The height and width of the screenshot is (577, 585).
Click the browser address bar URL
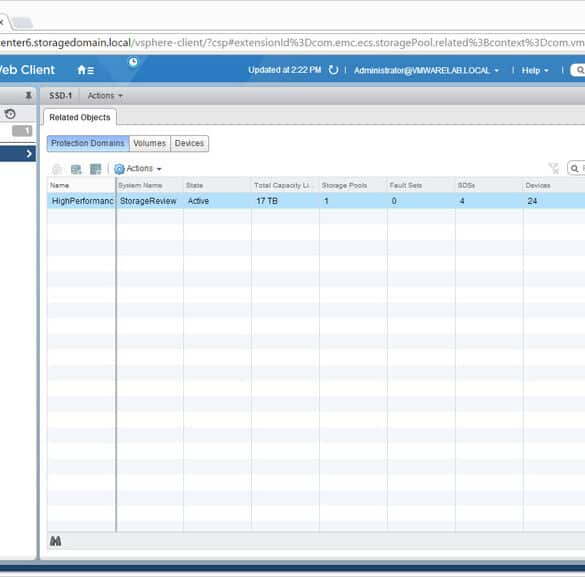[x=292, y=43]
